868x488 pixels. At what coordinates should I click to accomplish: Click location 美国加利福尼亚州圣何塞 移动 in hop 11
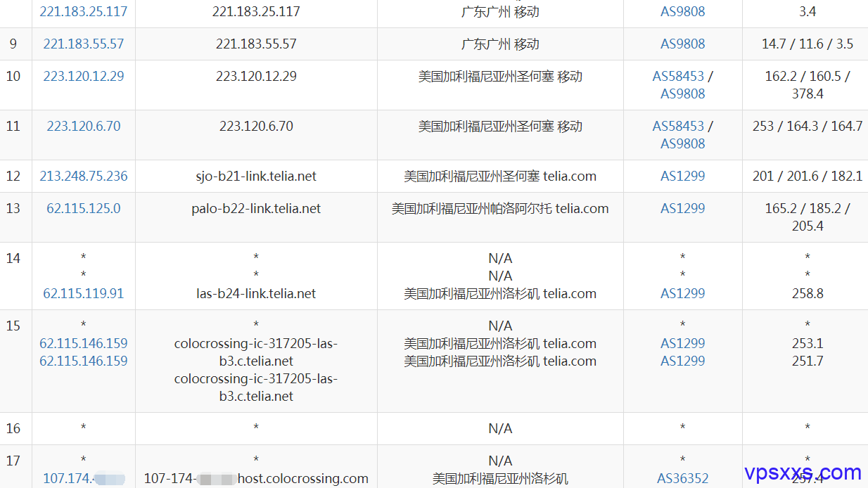click(x=500, y=126)
